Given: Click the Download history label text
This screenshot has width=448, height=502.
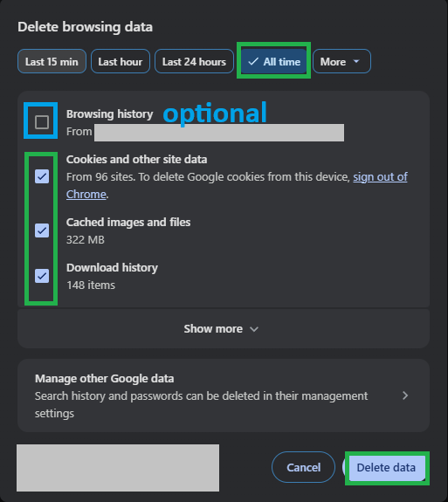Looking at the screenshot, I should (112, 268).
